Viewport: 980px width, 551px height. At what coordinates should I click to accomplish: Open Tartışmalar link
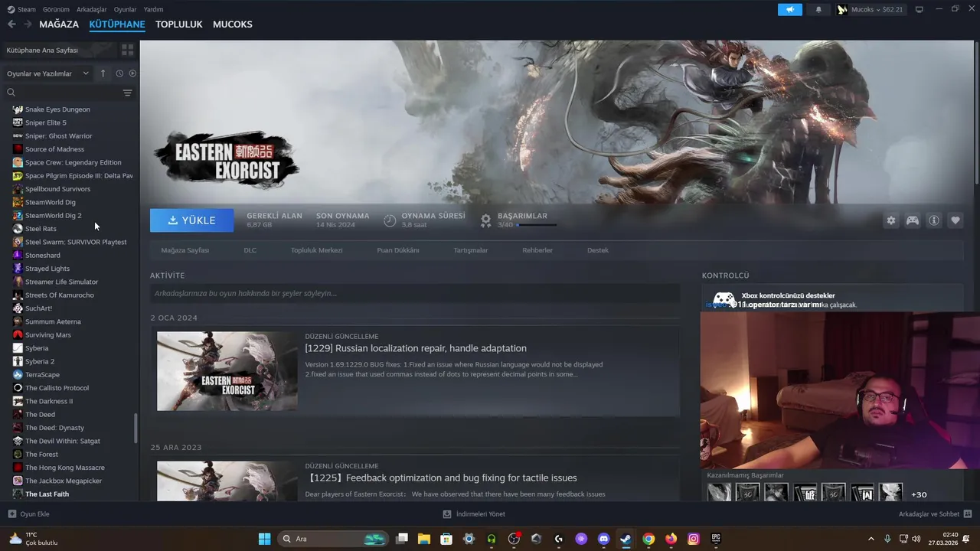click(x=470, y=250)
